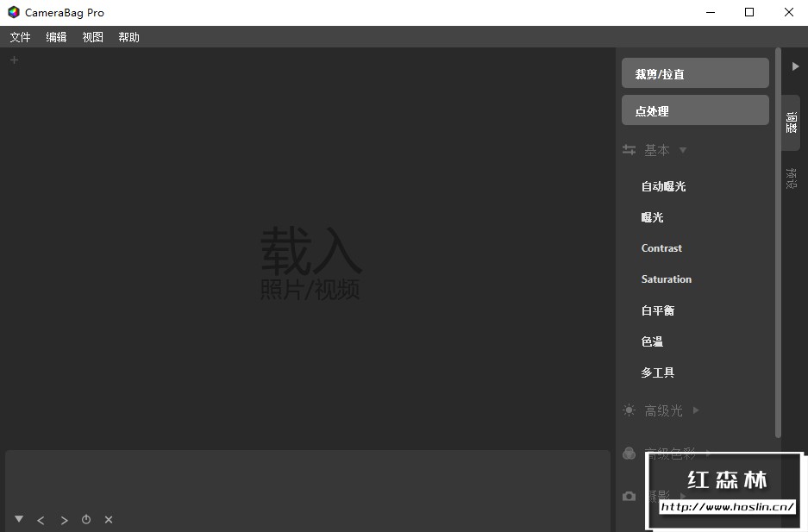Add the 曝光 adjustment
The width and height of the screenshot is (808, 532).
coord(652,217)
